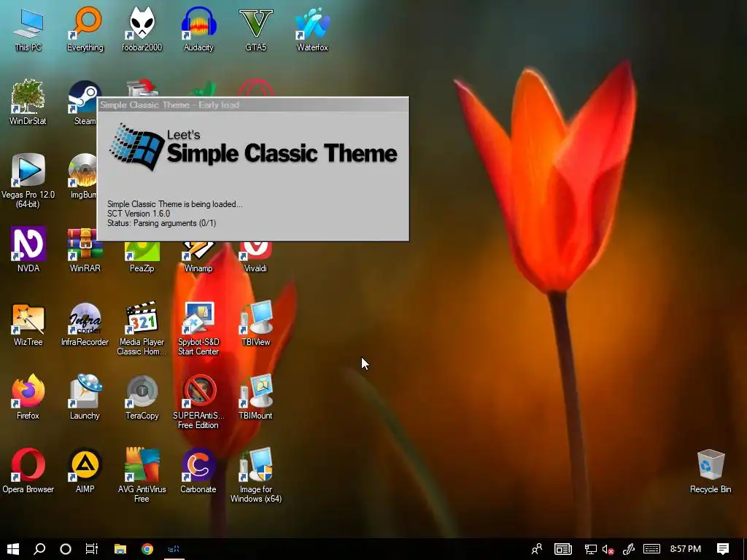Screen dimensions: 747x560
Task: Select the PeaZip desktop shortcut
Action: coord(142,257)
